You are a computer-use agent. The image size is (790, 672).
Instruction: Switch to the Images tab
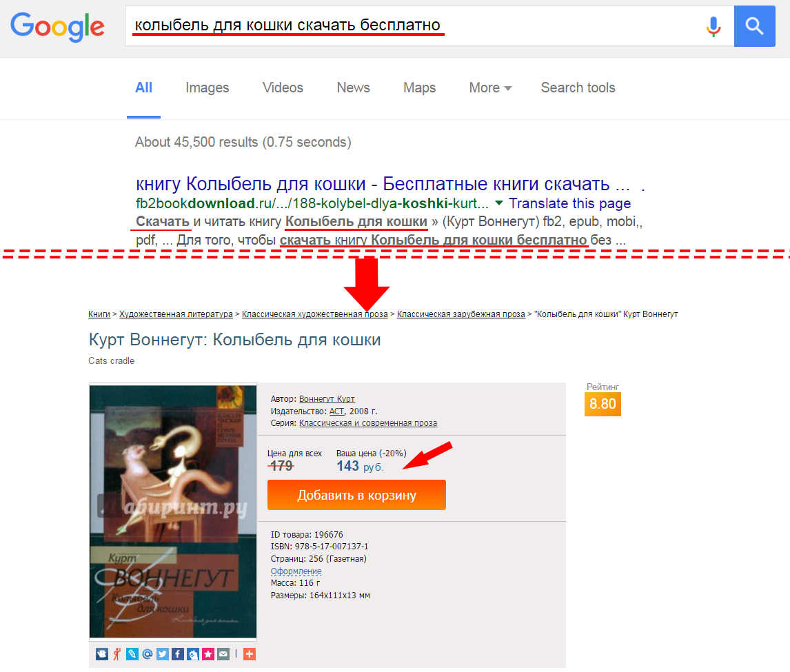pyautogui.click(x=207, y=88)
